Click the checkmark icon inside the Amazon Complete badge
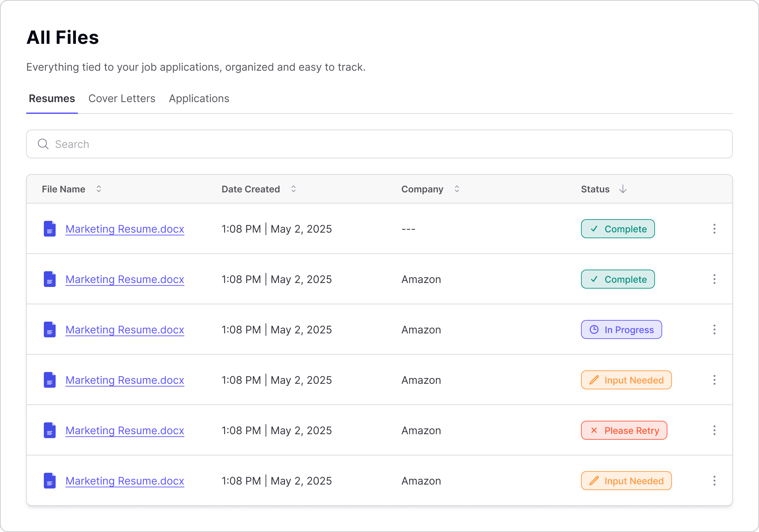Viewport: 759px width, 532px height. [594, 279]
